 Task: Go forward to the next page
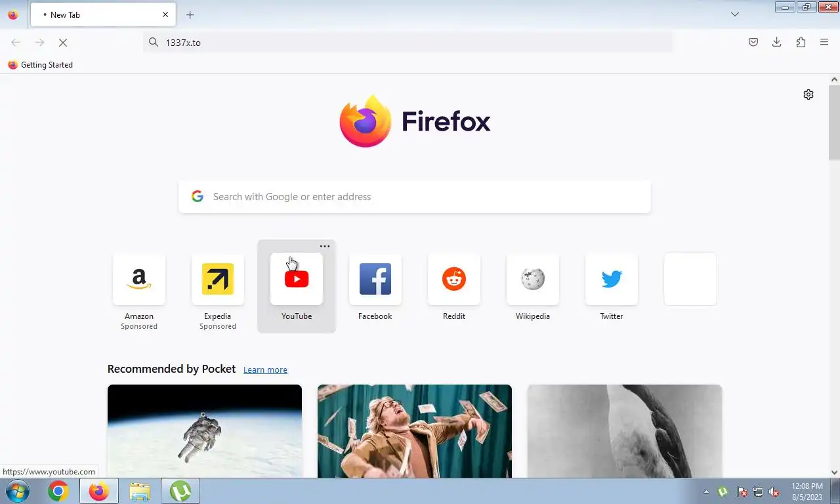[39, 42]
